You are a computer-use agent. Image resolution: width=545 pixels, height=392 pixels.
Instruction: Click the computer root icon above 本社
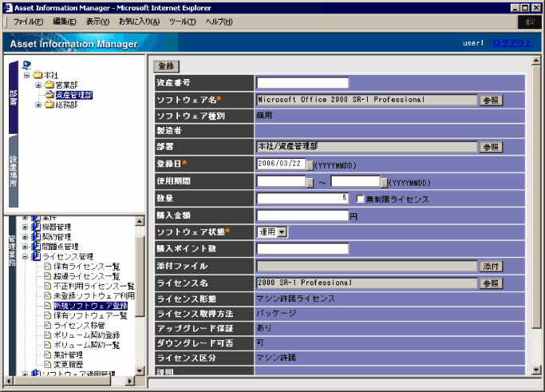click(26, 65)
